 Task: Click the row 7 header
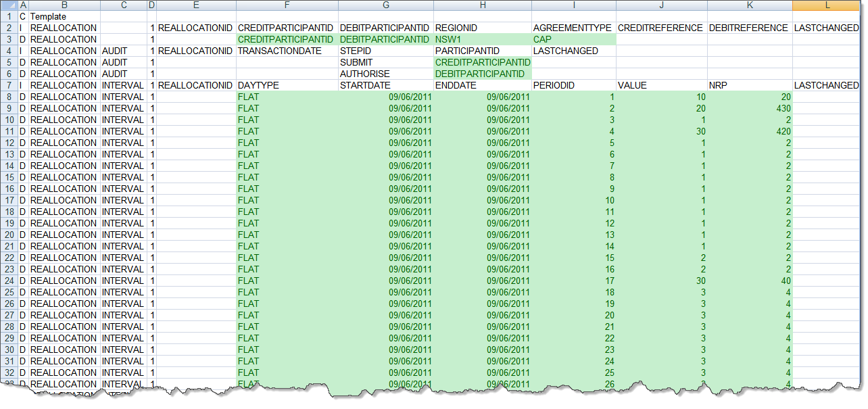click(x=9, y=86)
